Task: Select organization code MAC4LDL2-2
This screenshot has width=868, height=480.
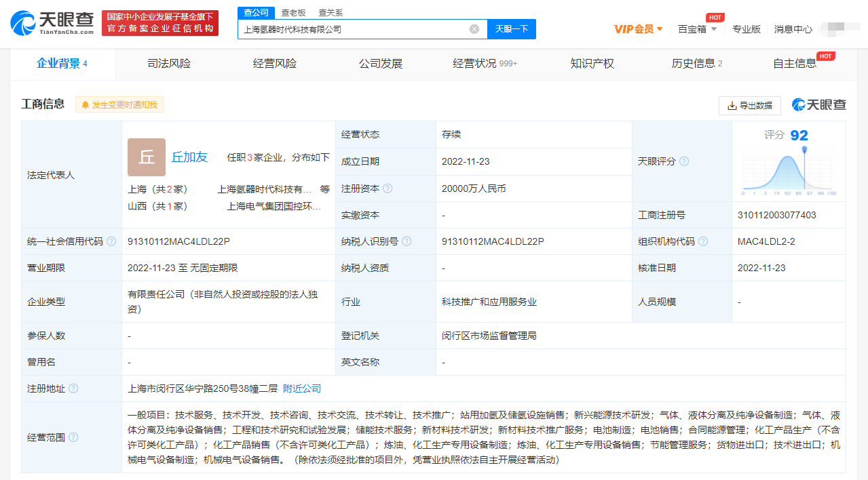Action: (766, 241)
